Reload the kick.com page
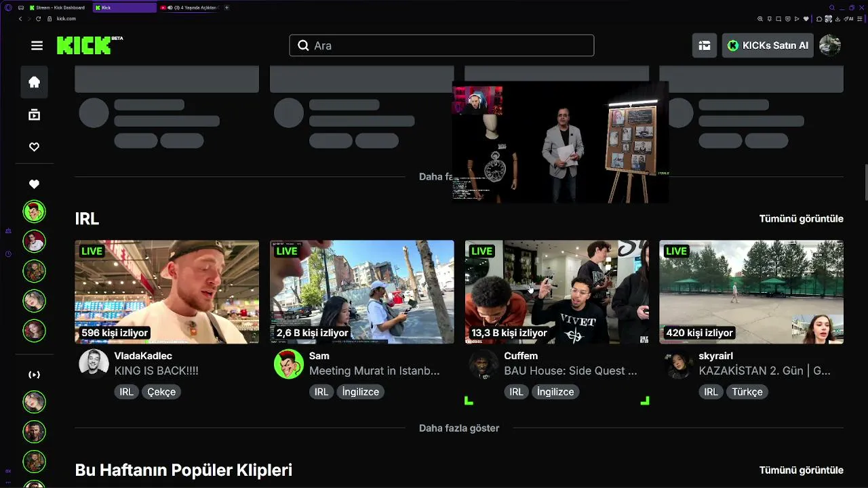Viewport: 868px width, 488px height. click(39, 18)
